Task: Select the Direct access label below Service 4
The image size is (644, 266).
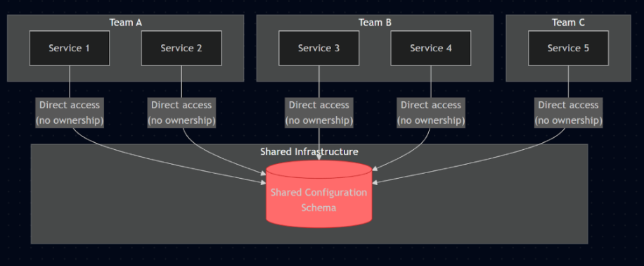Action: [431, 113]
